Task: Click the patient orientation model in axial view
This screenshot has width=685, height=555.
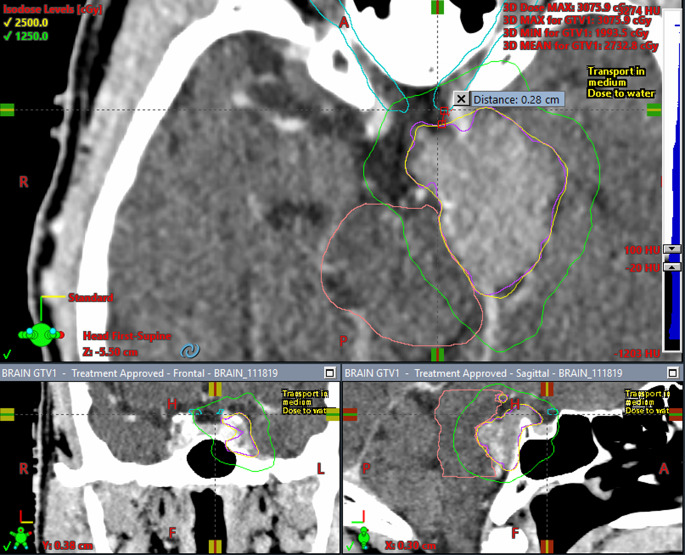Action: pyautogui.click(x=42, y=334)
